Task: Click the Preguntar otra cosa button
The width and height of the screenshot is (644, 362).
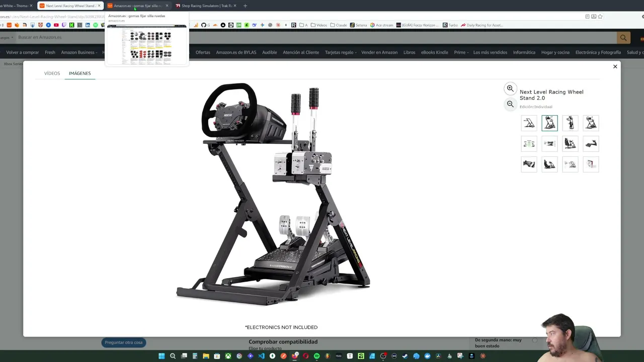Action: pos(124,342)
